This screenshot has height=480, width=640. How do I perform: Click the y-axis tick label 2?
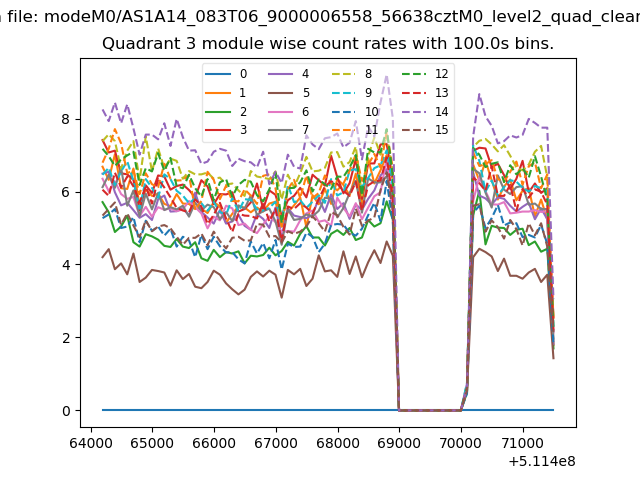(68, 338)
